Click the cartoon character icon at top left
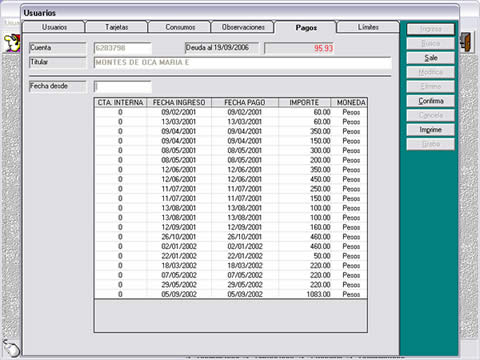The height and width of the screenshot is (360, 480). pyautogui.click(x=12, y=43)
